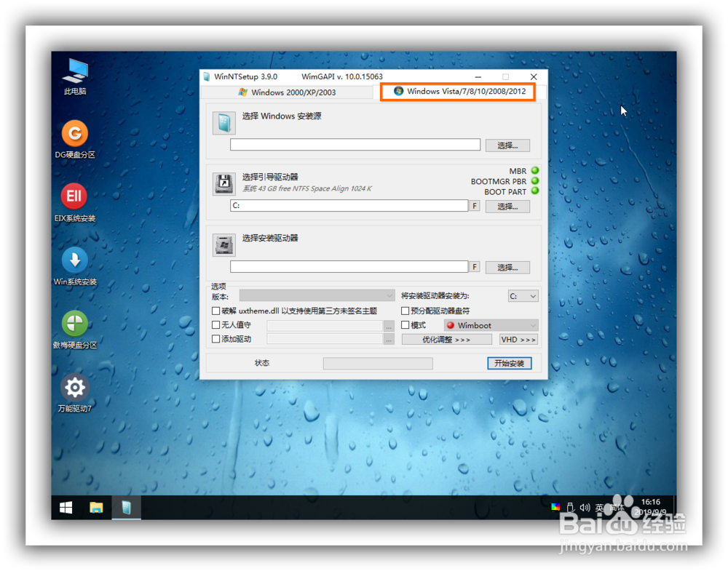The height and width of the screenshot is (571, 728).
Task: Click the WinNTSetup title bar icon
Action: (x=207, y=77)
